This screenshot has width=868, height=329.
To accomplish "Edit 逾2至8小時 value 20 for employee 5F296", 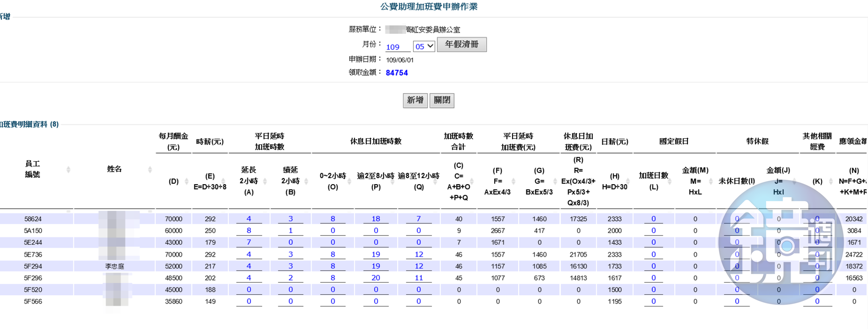I will 376,278.
